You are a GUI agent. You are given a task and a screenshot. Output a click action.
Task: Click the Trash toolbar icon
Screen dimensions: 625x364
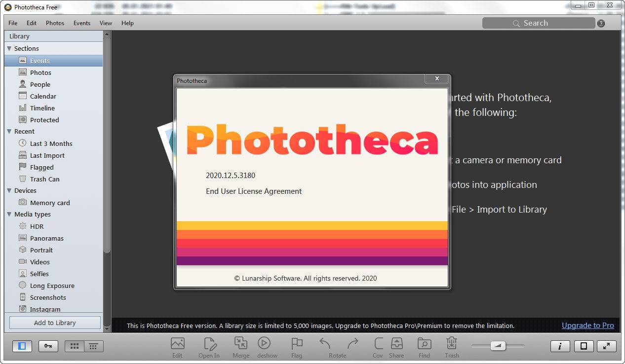[451, 343]
